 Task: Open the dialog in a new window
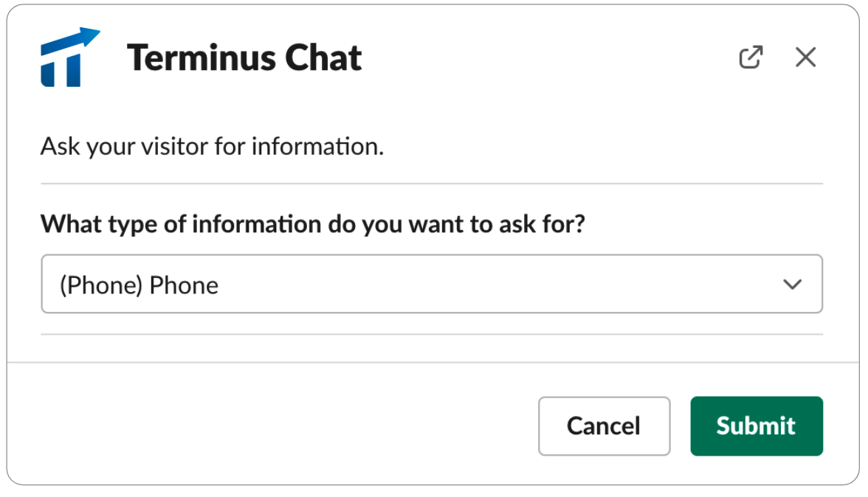(751, 57)
